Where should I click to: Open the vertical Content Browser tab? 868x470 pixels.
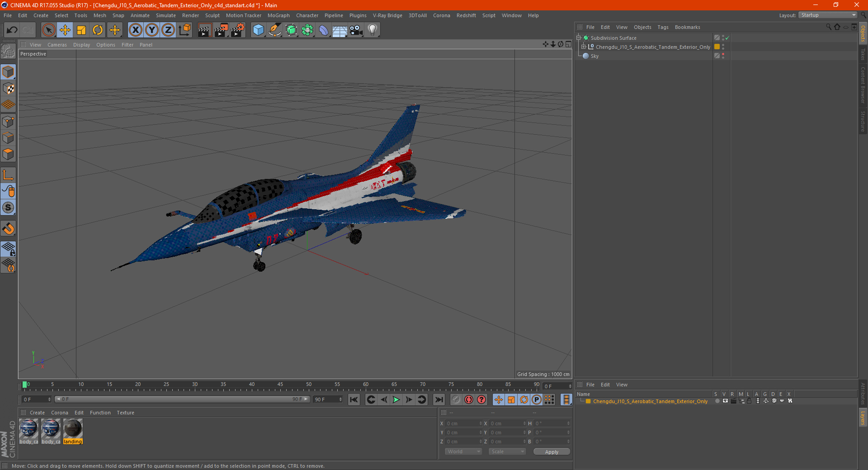click(863, 85)
